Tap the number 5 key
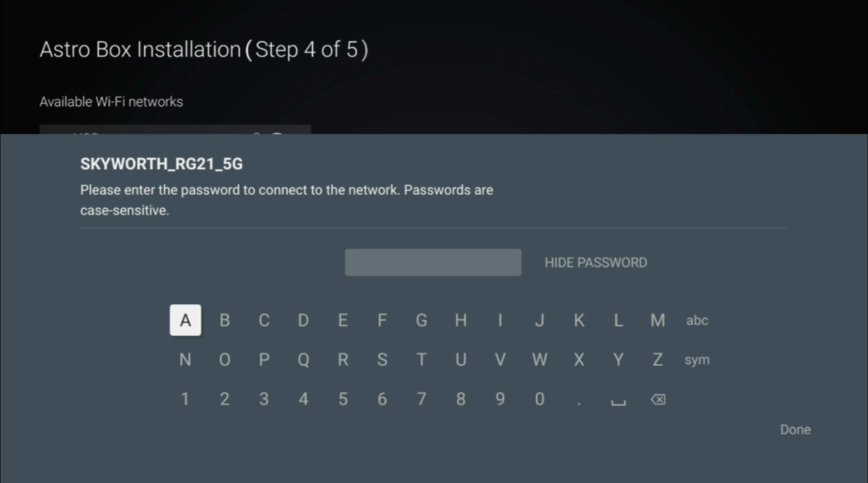This screenshot has height=483, width=868. point(343,399)
